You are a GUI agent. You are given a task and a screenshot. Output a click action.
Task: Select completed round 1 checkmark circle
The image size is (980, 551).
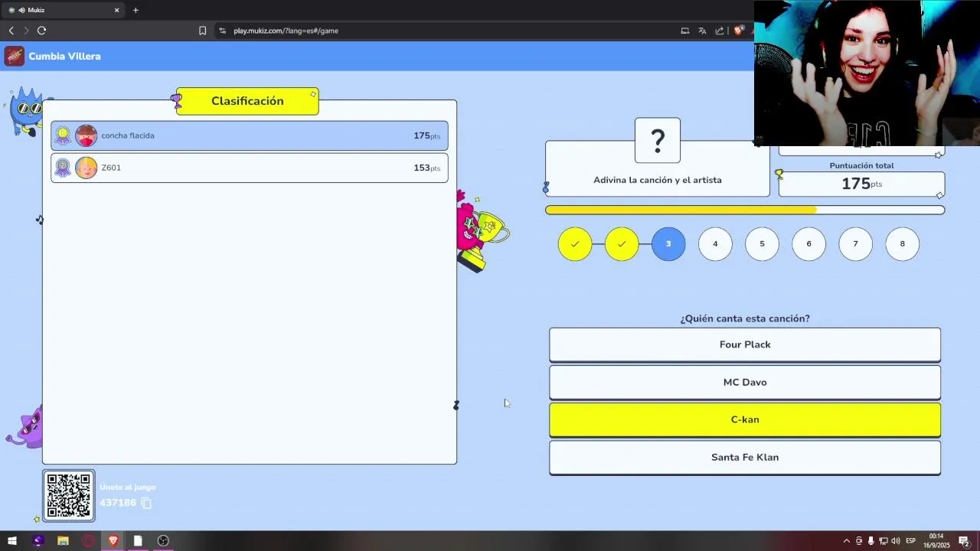pos(575,244)
